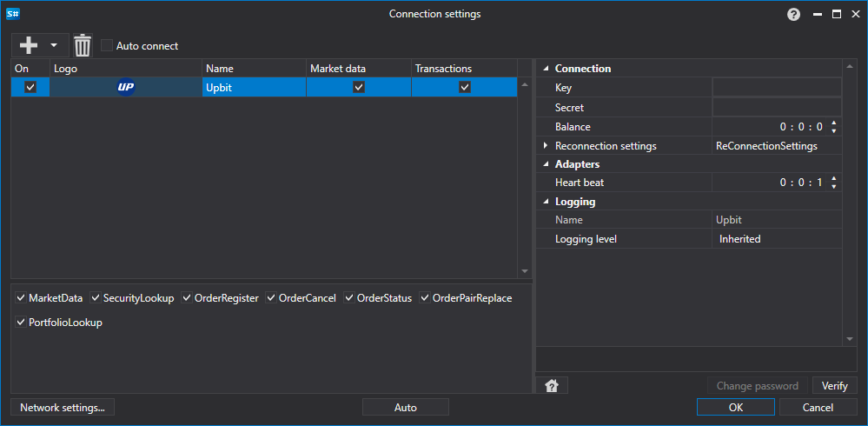Image resolution: width=868 pixels, height=426 pixels.
Task: Decrease Heart beat with down arrow
Action: 834,187
